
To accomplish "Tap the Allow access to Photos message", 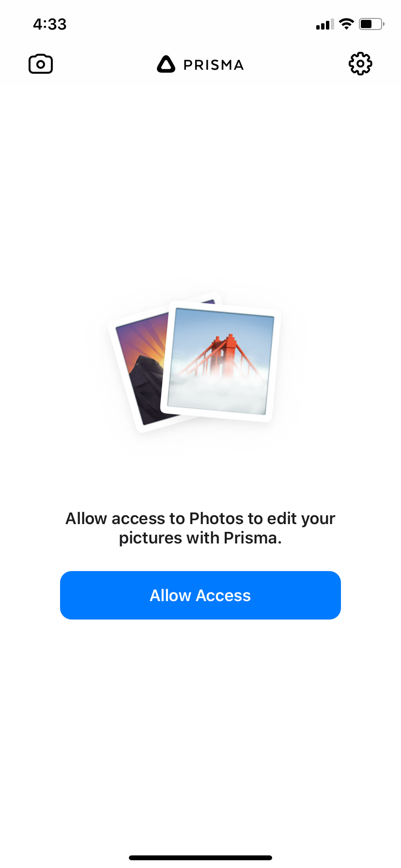I will pyautogui.click(x=200, y=528).
